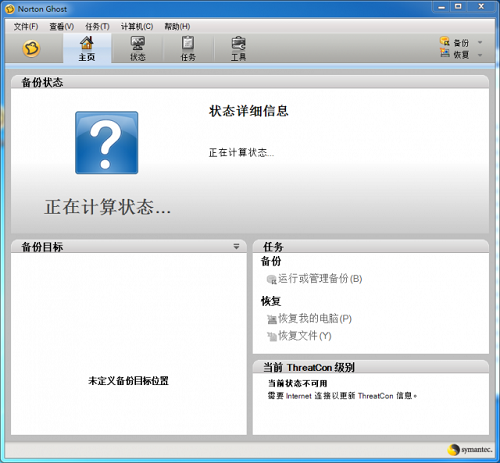Expand the 恢复 dropdown arrow
The image size is (500, 463).
click(x=480, y=55)
